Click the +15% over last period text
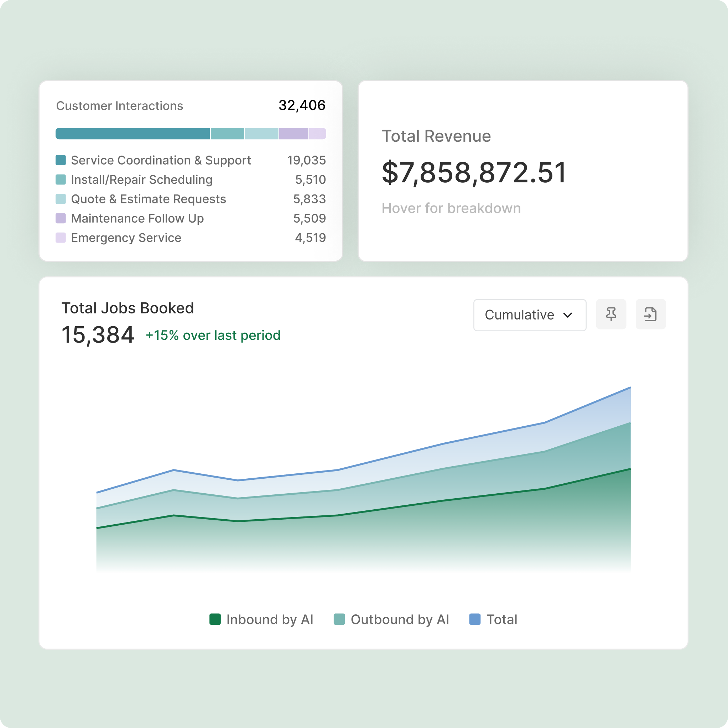Screen dimensions: 728x728 click(x=213, y=335)
